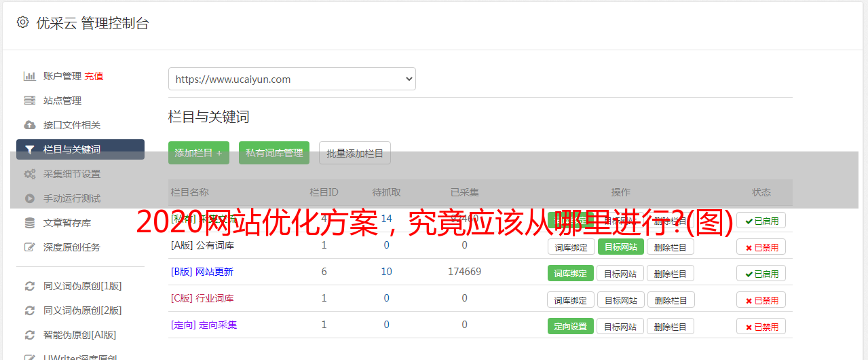Click the 已采集 column header
868x360 pixels.
tap(465, 192)
